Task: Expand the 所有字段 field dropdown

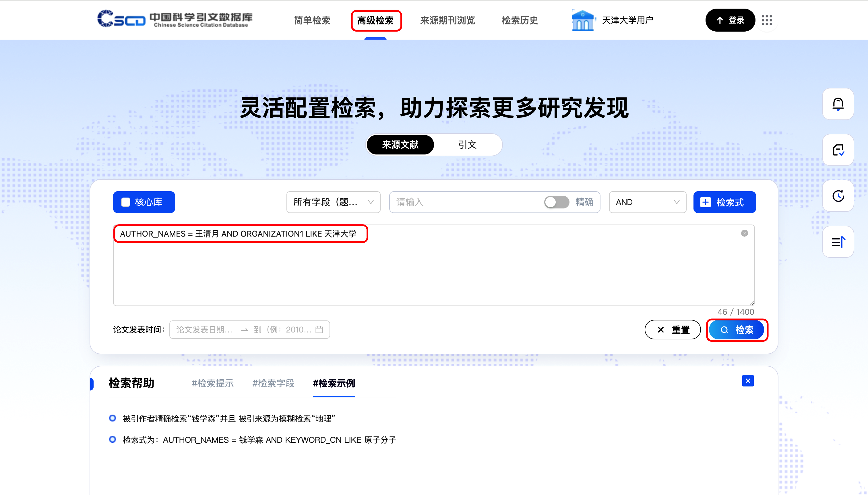Action: pyautogui.click(x=333, y=202)
